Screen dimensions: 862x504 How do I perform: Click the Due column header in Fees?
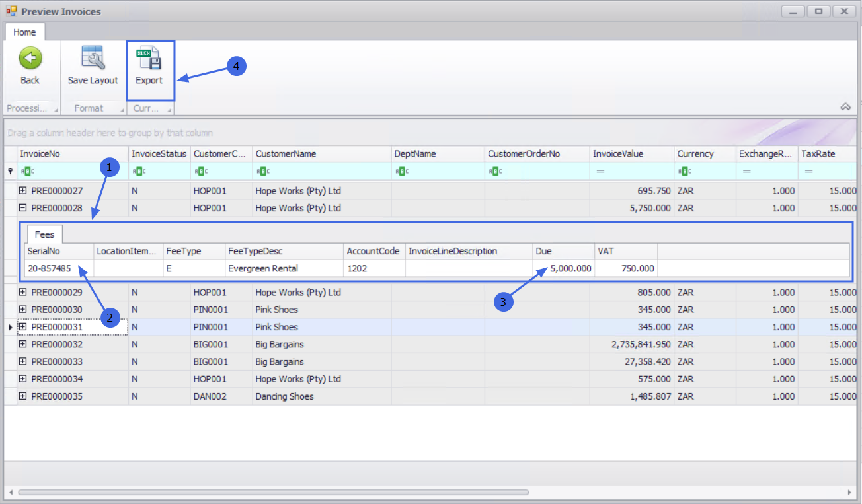tap(564, 252)
